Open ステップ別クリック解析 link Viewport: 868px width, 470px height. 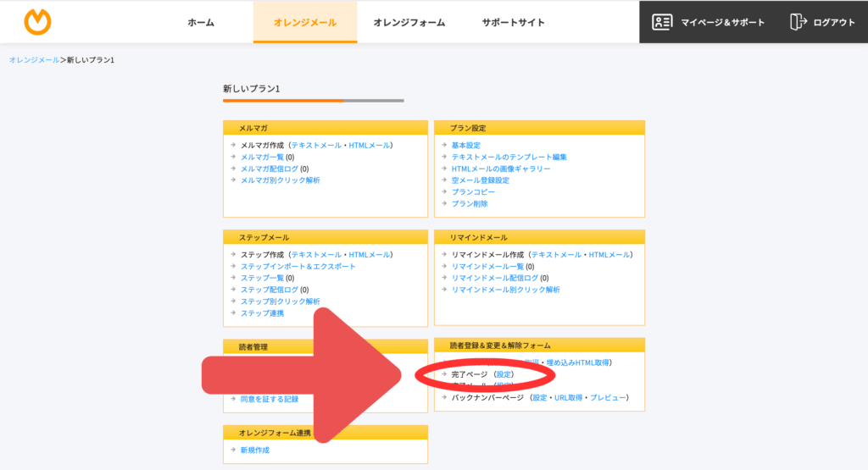pos(280,301)
